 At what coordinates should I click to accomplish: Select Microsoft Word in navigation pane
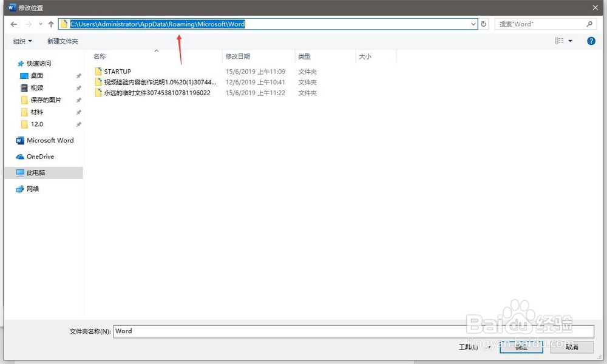tap(50, 140)
